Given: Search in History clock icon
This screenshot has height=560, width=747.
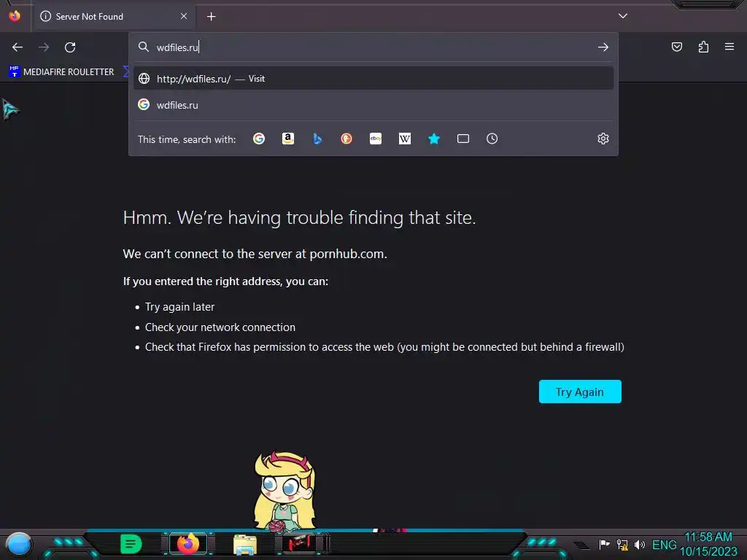Looking at the screenshot, I should tap(492, 139).
